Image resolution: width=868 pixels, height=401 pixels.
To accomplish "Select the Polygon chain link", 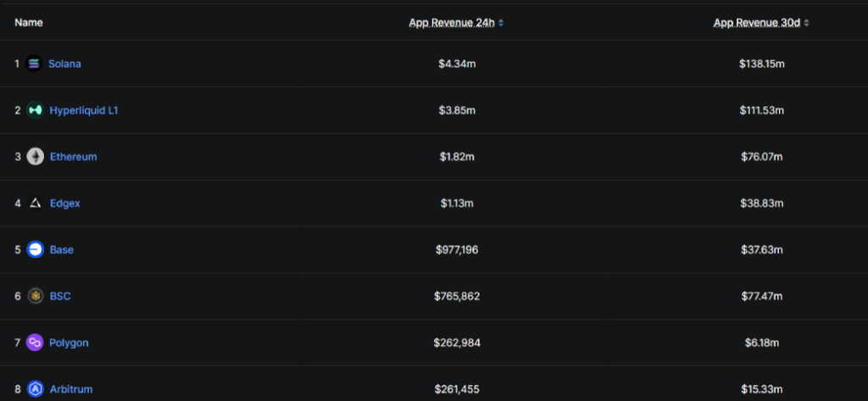I will point(69,343).
